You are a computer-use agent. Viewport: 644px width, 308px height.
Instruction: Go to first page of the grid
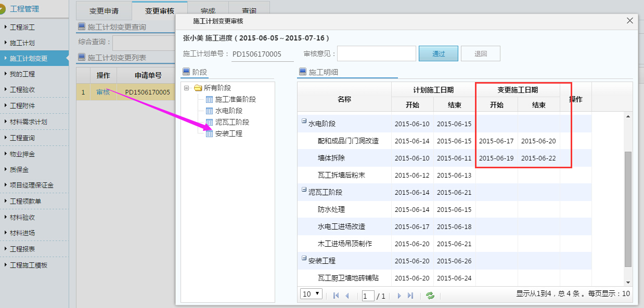[x=336, y=296]
